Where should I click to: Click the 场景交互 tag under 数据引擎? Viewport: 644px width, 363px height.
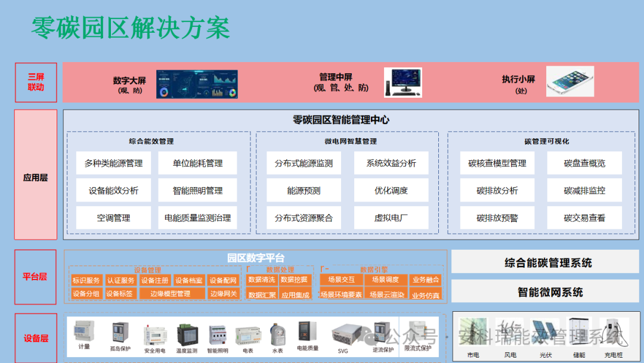coord(340,279)
